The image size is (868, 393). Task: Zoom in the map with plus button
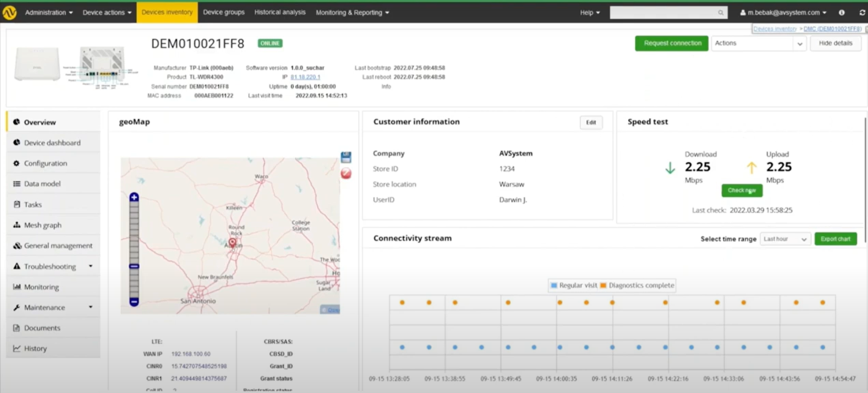(134, 197)
